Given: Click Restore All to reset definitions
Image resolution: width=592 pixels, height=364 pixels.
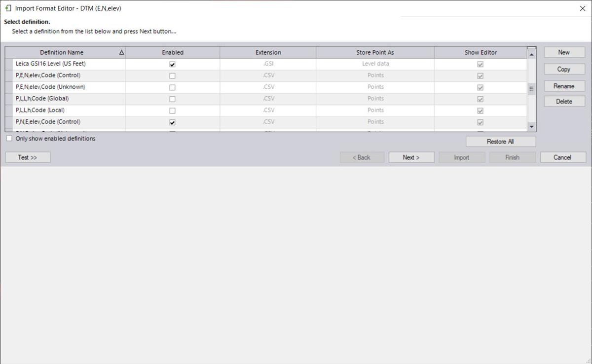Looking at the screenshot, I should point(500,142).
